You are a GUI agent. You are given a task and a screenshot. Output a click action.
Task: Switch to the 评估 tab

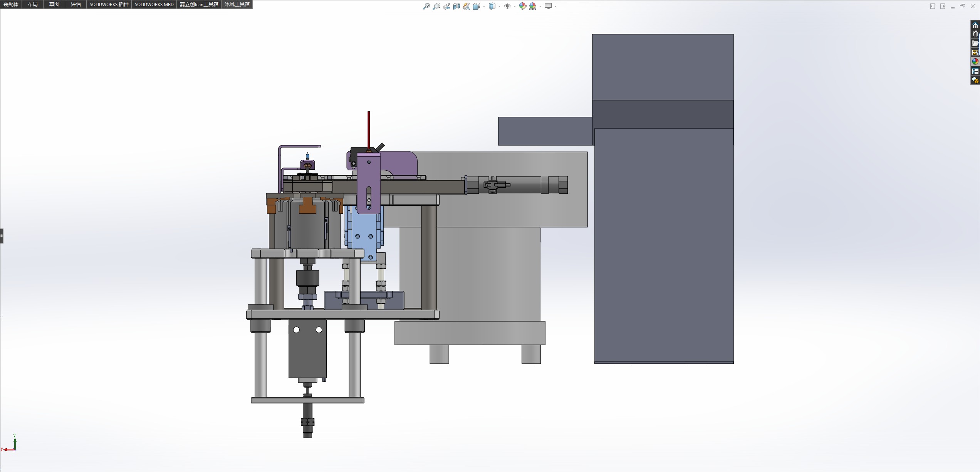(x=76, y=4)
